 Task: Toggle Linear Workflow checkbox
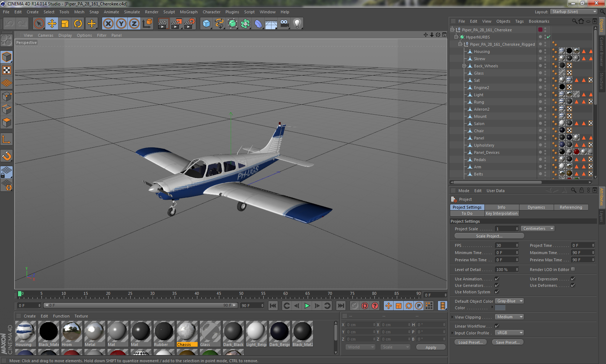(x=497, y=326)
